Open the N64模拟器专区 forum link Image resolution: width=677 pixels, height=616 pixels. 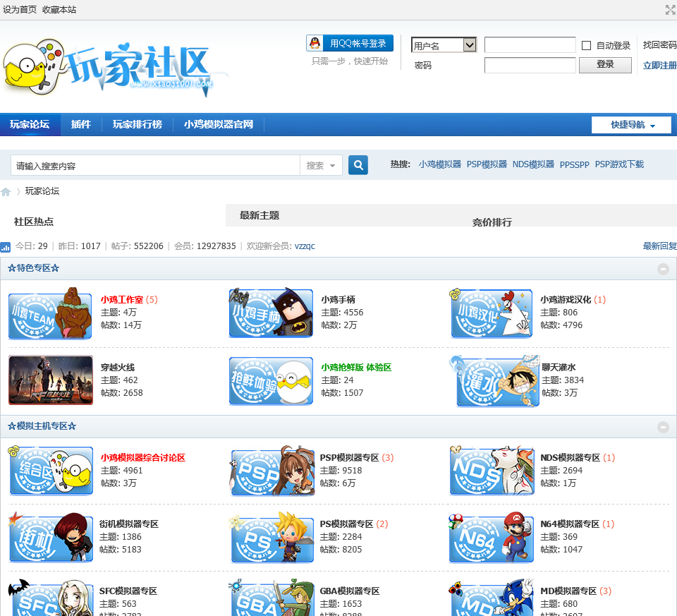point(570,524)
